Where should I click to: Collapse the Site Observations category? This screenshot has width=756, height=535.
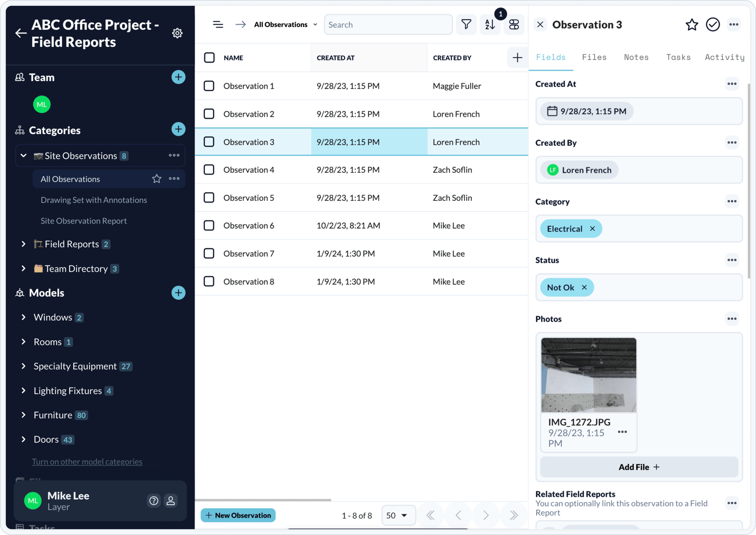[x=23, y=155]
